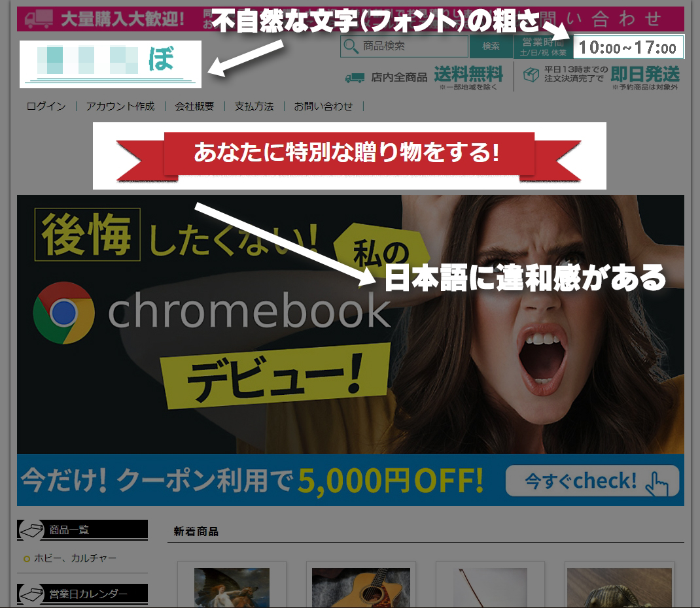Image resolution: width=700 pixels, height=608 pixels.
Task: Click the truck icon in top banner
Action: coord(39,19)
